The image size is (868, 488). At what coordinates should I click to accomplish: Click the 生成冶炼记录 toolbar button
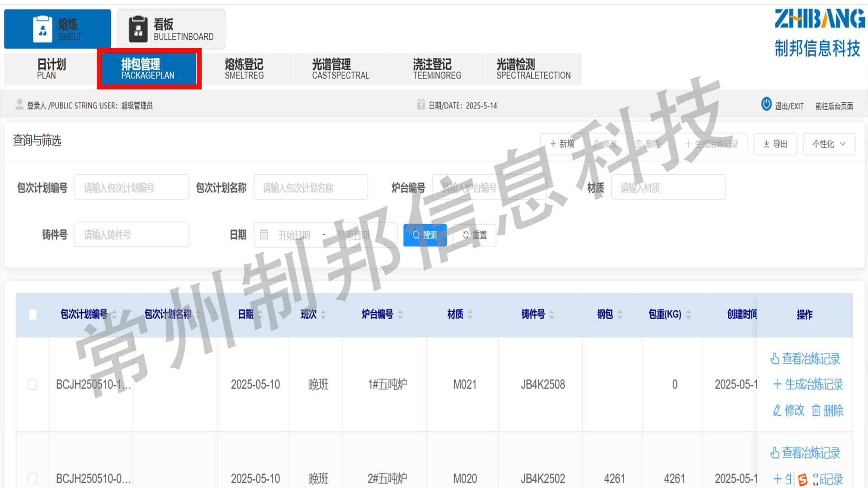[711, 144]
